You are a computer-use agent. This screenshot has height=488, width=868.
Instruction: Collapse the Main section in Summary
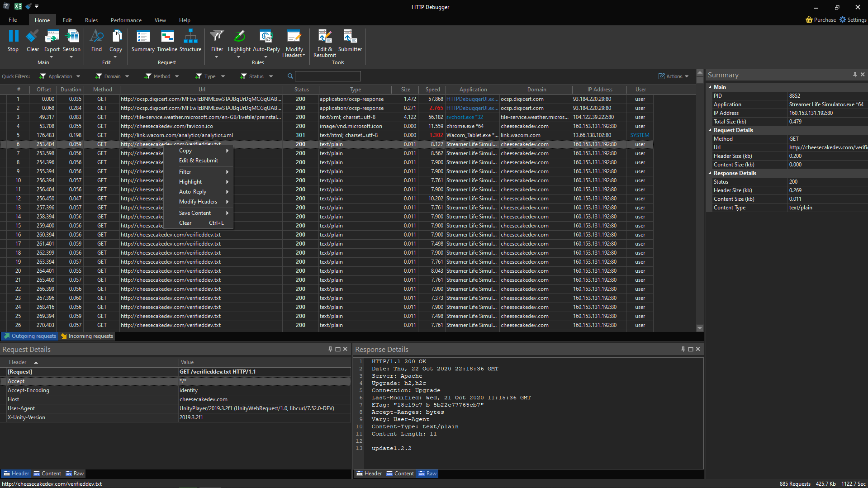(x=710, y=87)
